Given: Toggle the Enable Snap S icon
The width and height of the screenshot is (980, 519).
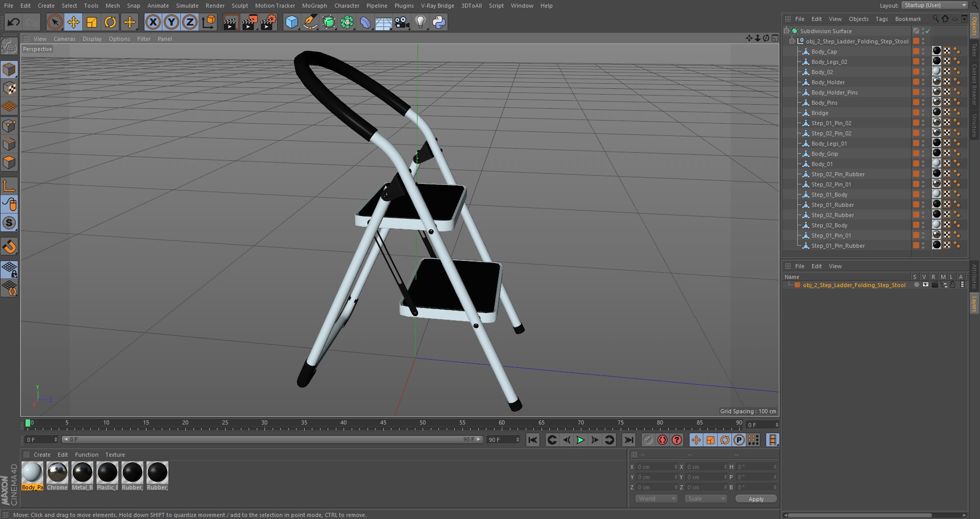Looking at the screenshot, I should 9,223.
